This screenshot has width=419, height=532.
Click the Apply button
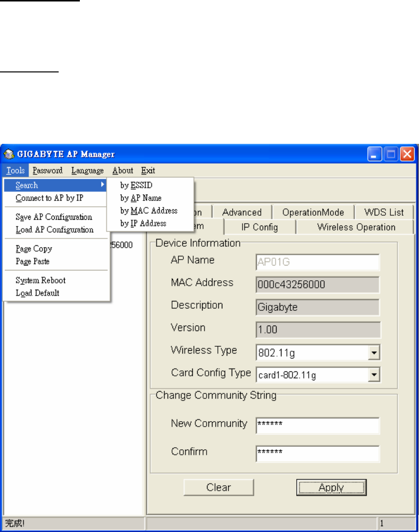331,488
